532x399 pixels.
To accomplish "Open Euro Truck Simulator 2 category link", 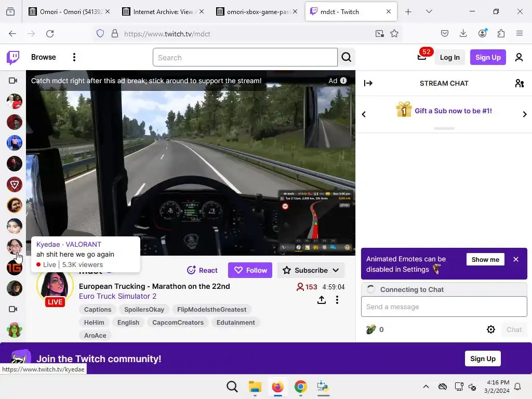I will [118, 296].
